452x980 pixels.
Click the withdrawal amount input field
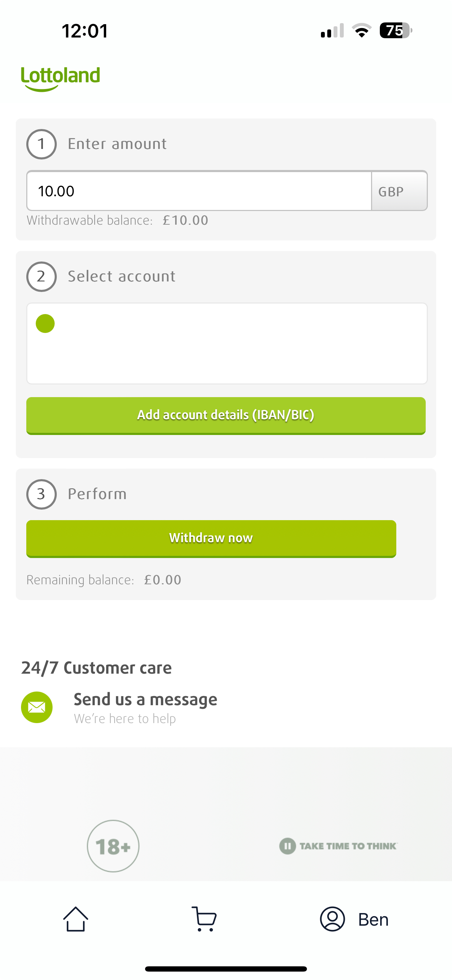click(199, 191)
